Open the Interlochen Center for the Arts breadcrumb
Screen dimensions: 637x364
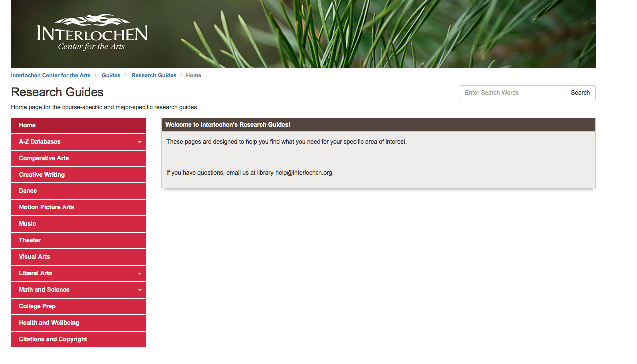coord(51,75)
